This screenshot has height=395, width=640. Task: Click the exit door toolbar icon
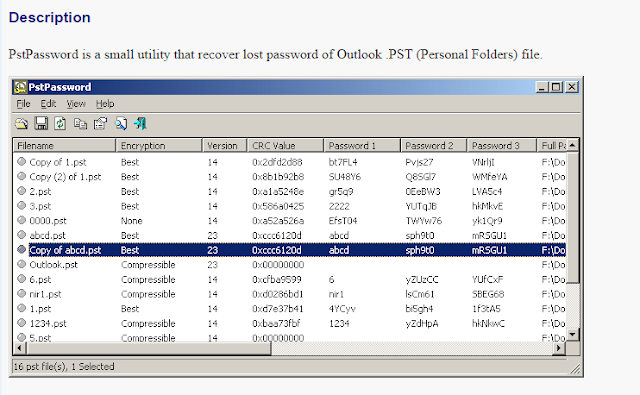(140, 123)
